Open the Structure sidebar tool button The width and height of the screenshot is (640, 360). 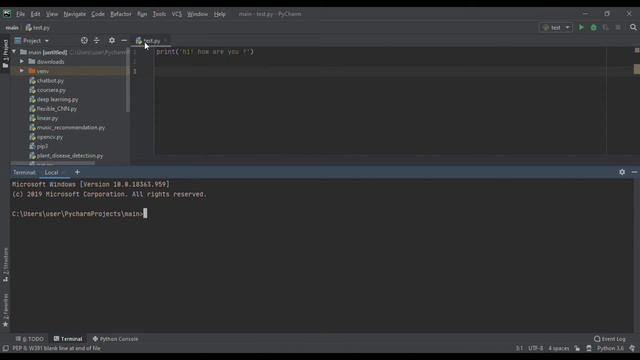(x=5, y=264)
